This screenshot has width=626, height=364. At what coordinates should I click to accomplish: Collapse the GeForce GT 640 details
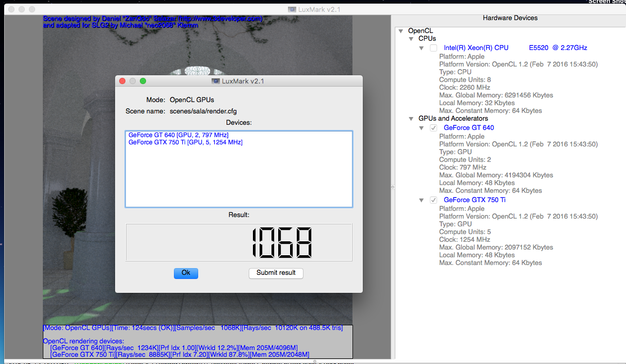click(422, 128)
